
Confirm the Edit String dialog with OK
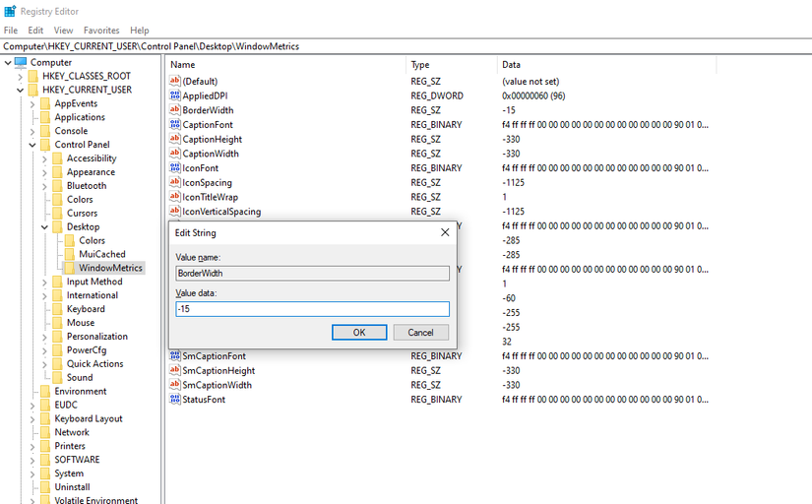point(359,333)
